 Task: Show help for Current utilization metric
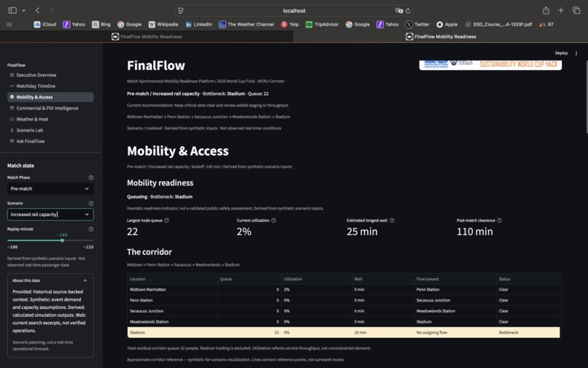274,221
